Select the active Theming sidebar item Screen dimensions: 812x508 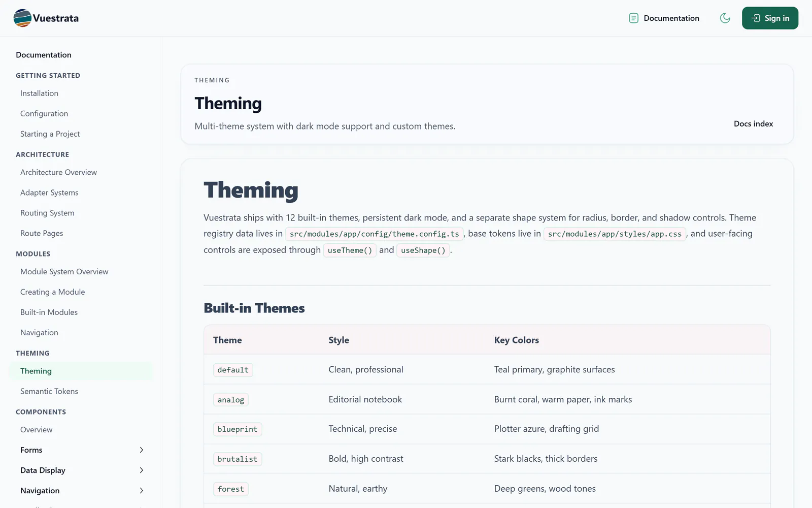[81, 371]
